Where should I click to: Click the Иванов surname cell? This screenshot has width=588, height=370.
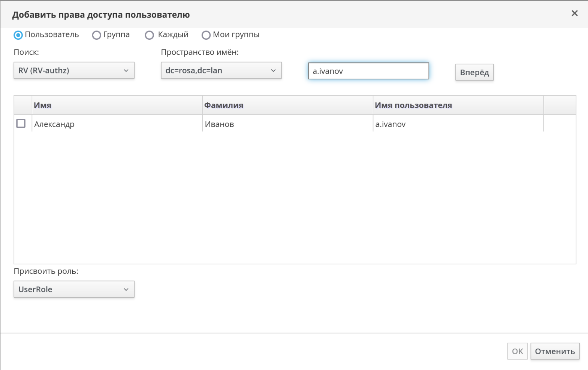click(219, 124)
